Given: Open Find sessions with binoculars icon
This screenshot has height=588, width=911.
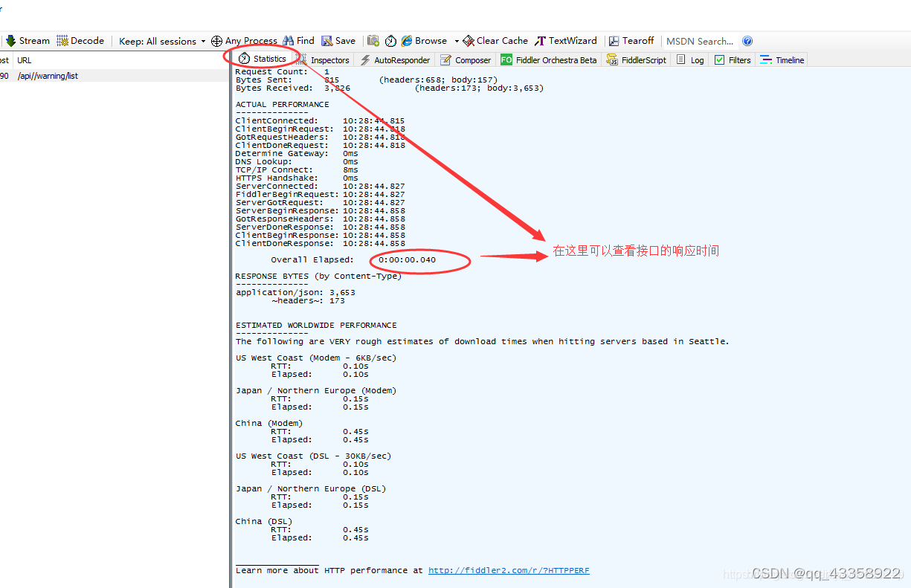Looking at the screenshot, I should (298, 41).
